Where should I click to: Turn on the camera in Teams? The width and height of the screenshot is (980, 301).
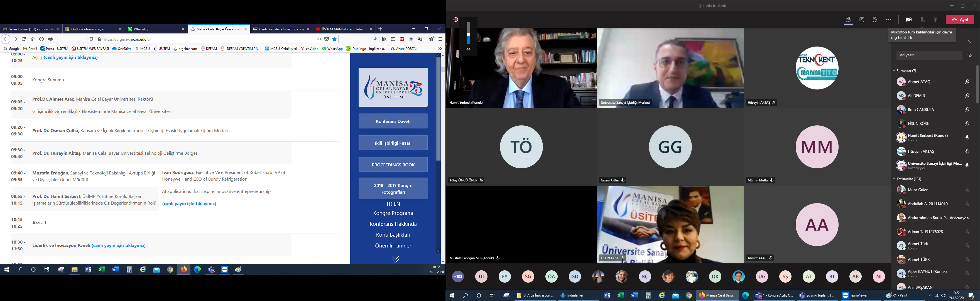[908, 20]
